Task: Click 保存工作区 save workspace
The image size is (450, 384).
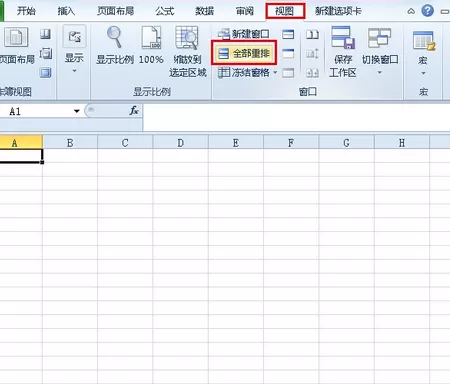Action: tap(343, 52)
